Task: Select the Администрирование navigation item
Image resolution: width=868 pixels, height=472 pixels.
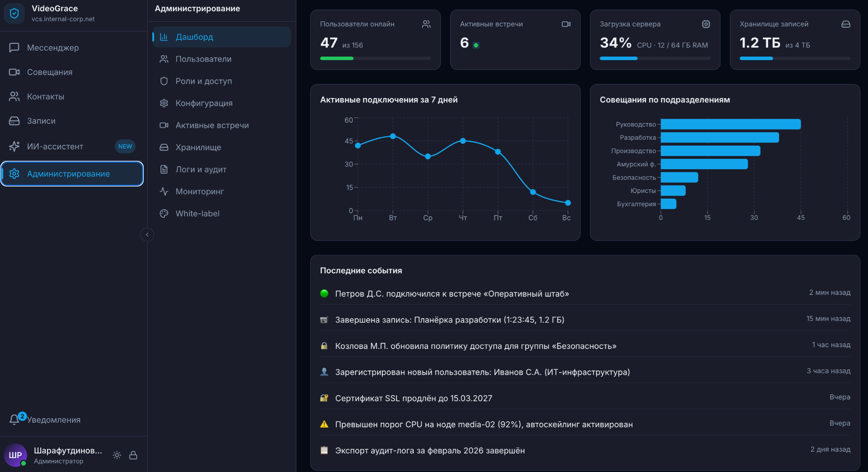Action: (72, 174)
